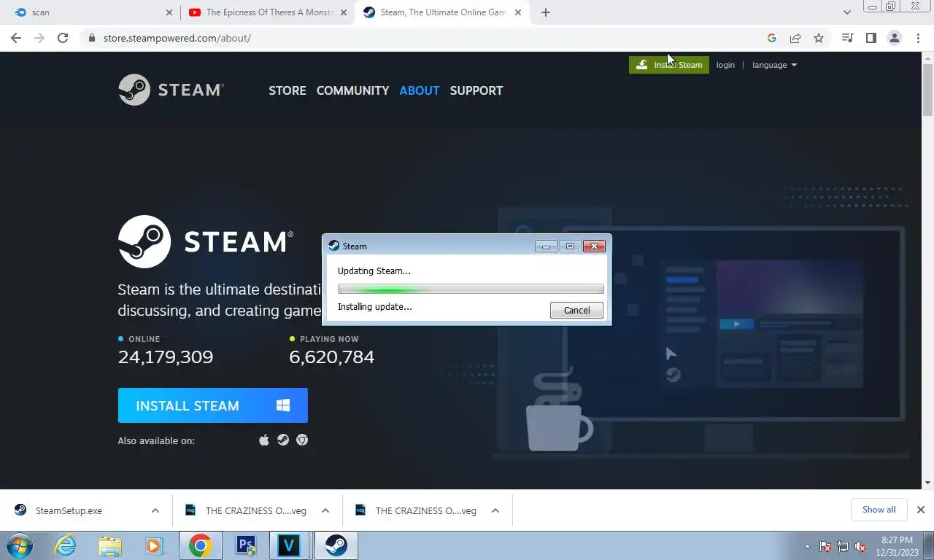View site information lock icon
Image resolution: width=934 pixels, height=560 pixels.
coord(91,38)
